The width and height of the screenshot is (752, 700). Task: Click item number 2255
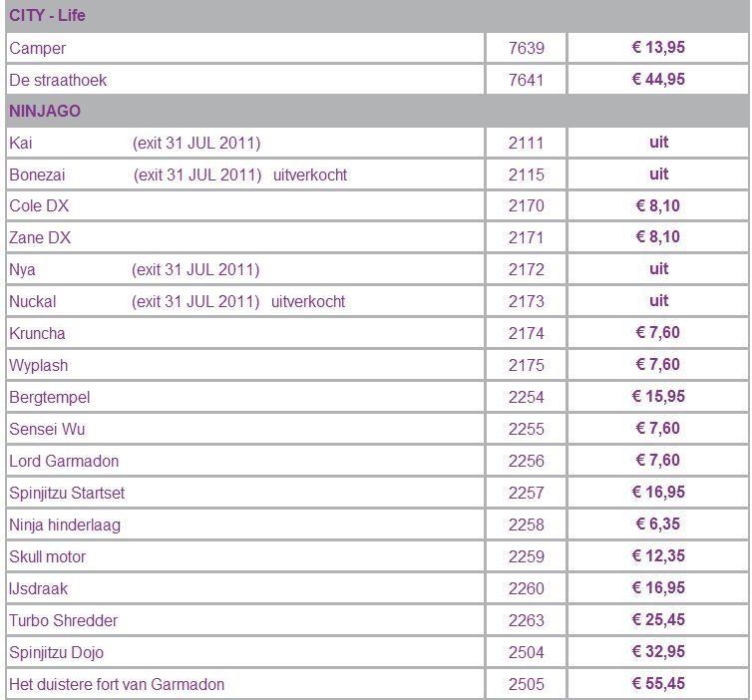tap(527, 429)
